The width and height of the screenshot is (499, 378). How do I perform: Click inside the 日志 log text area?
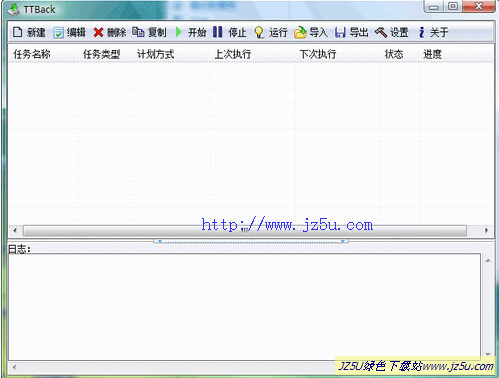245,307
